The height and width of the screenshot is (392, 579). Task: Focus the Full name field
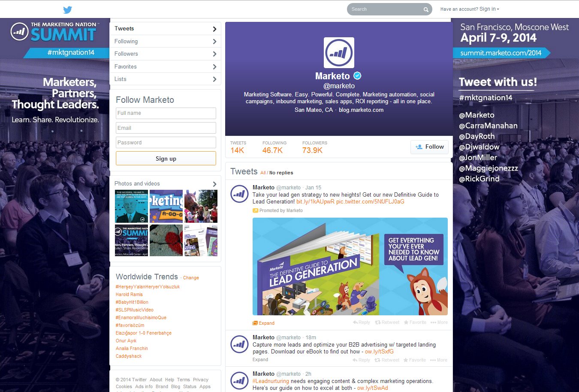point(166,113)
